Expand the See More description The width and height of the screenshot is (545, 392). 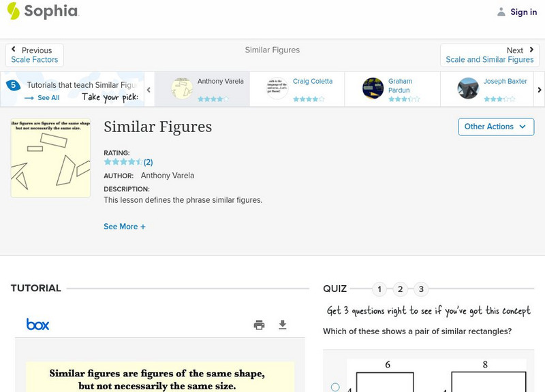pos(125,227)
